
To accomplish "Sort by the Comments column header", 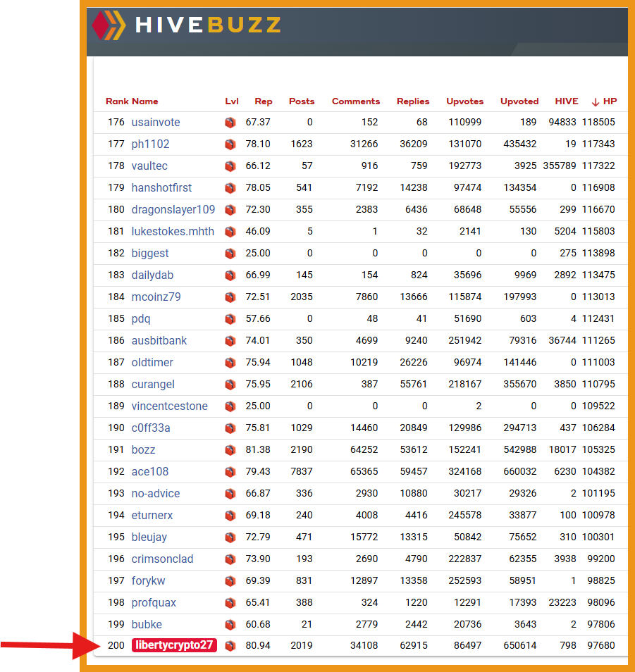I will (356, 101).
